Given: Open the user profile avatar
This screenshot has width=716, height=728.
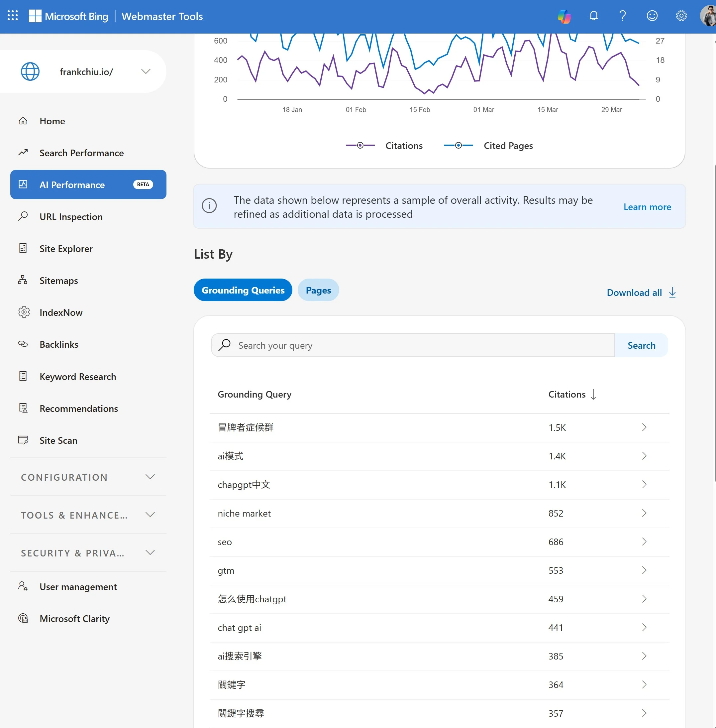Looking at the screenshot, I should click(708, 16).
